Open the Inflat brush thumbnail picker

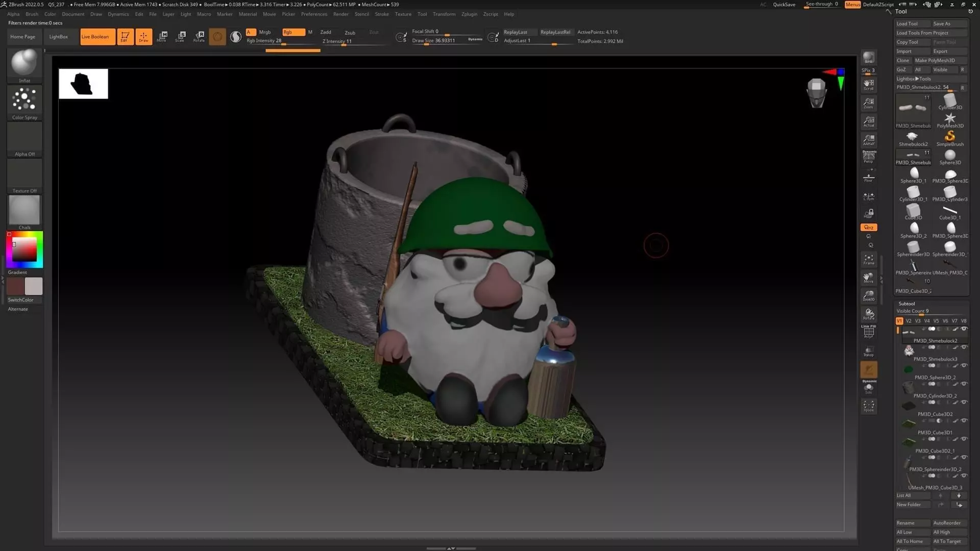point(24,63)
